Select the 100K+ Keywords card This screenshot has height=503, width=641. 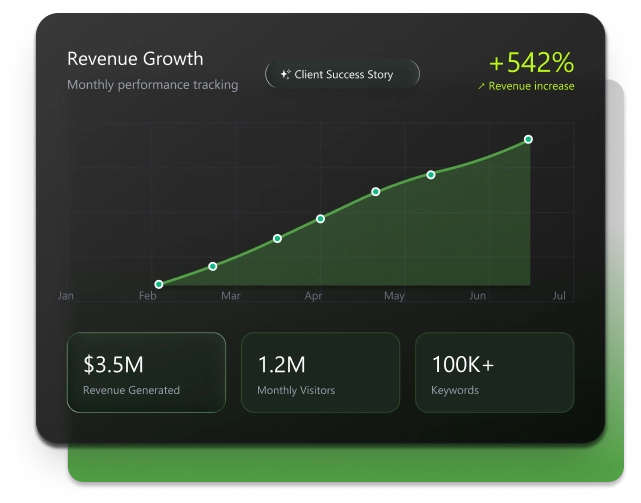[x=495, y=373]
